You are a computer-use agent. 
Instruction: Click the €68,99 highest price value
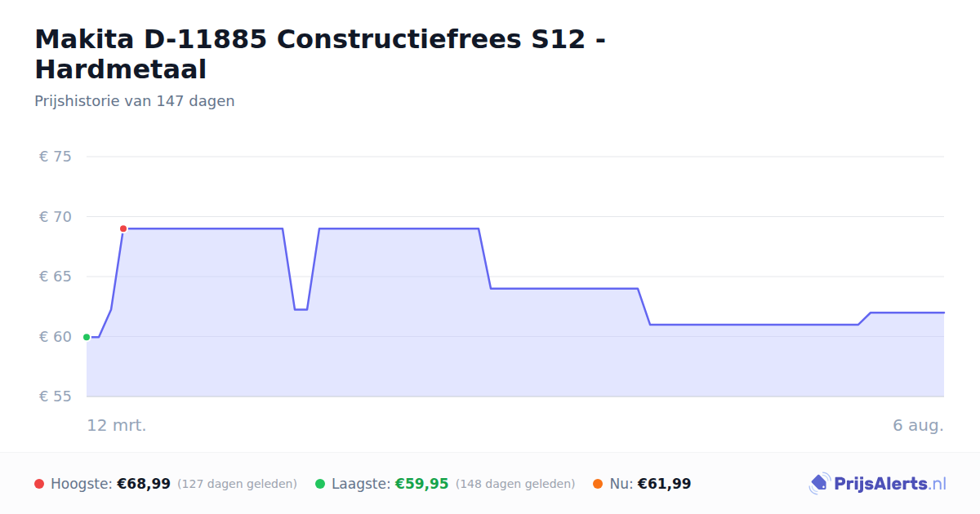(144, 484)
